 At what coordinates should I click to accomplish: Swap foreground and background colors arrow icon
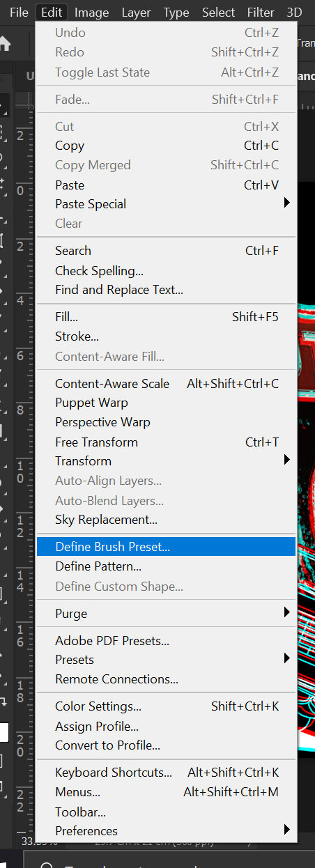pos(3,702)
